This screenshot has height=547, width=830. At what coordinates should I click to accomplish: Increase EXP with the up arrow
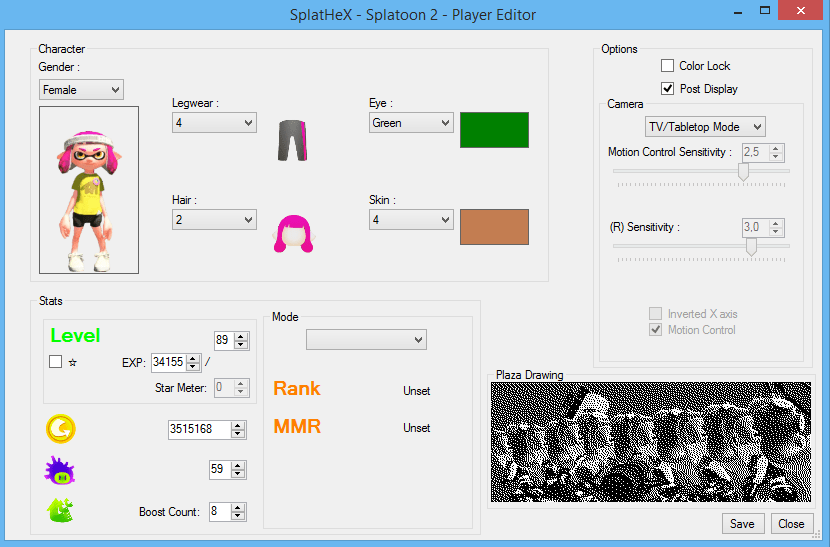[194, 358]
